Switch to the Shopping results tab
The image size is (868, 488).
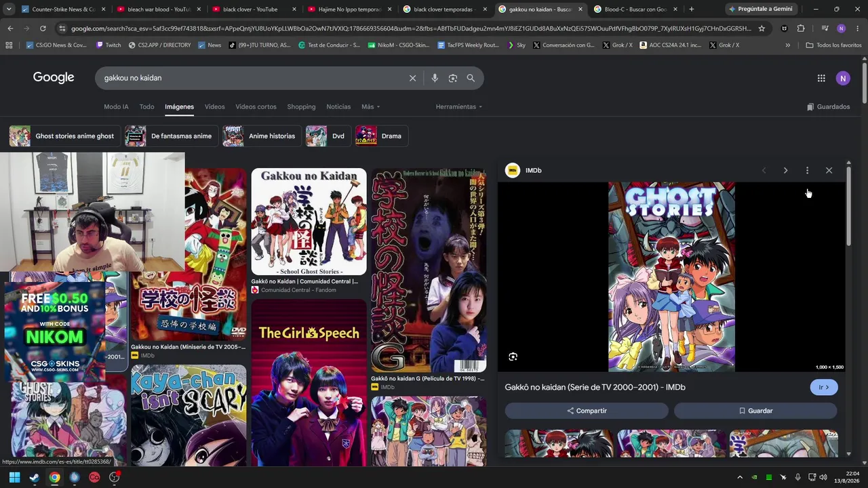(x=301, y=106)
